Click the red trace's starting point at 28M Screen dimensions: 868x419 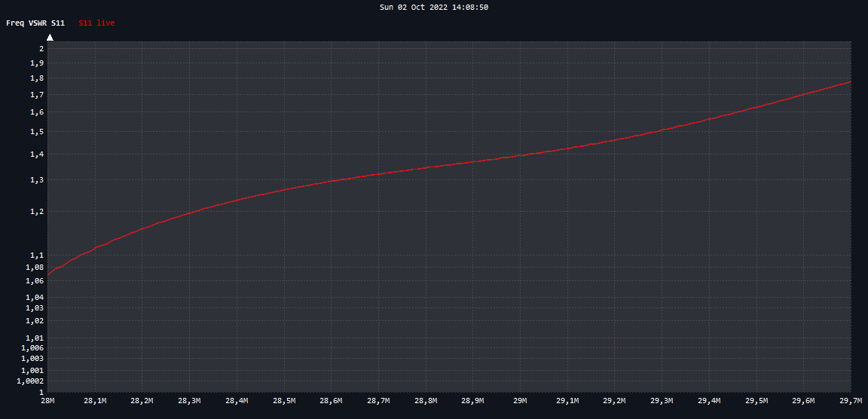point(48,276)
